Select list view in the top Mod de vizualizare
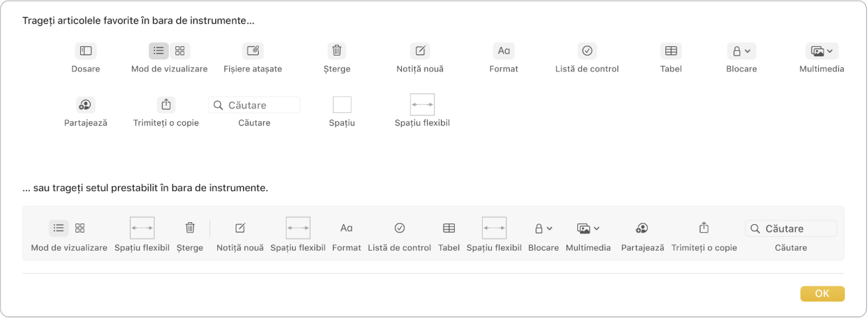The image size is (868, 318). (159, 50)
